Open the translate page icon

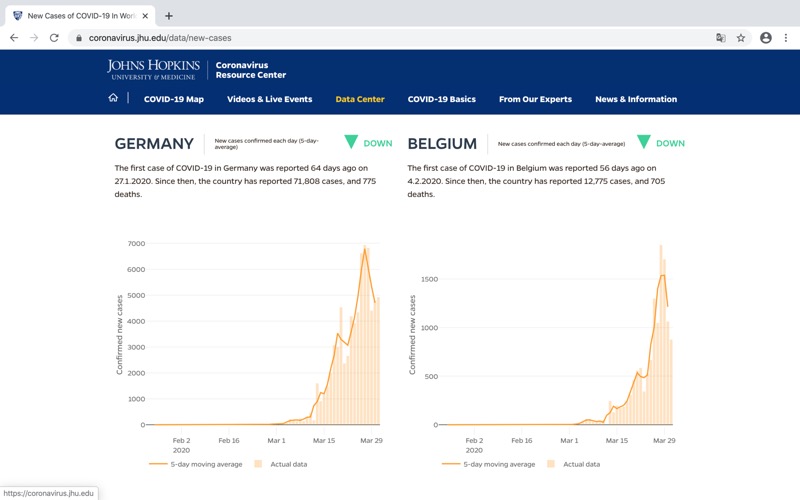720,38
